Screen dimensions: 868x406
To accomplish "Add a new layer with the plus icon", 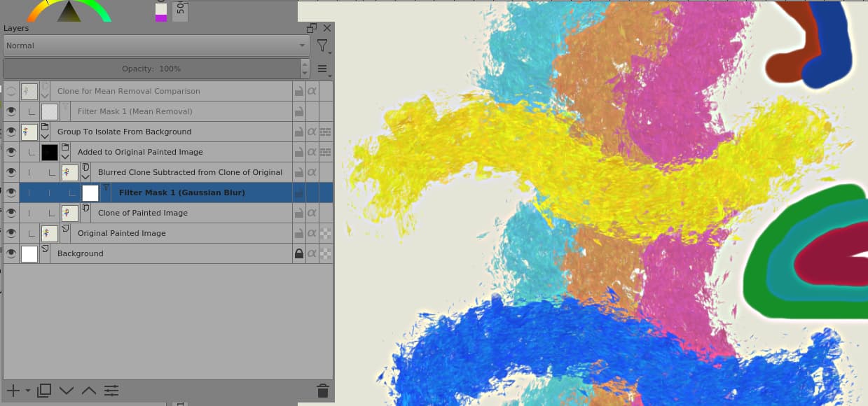I will point(13,390).
